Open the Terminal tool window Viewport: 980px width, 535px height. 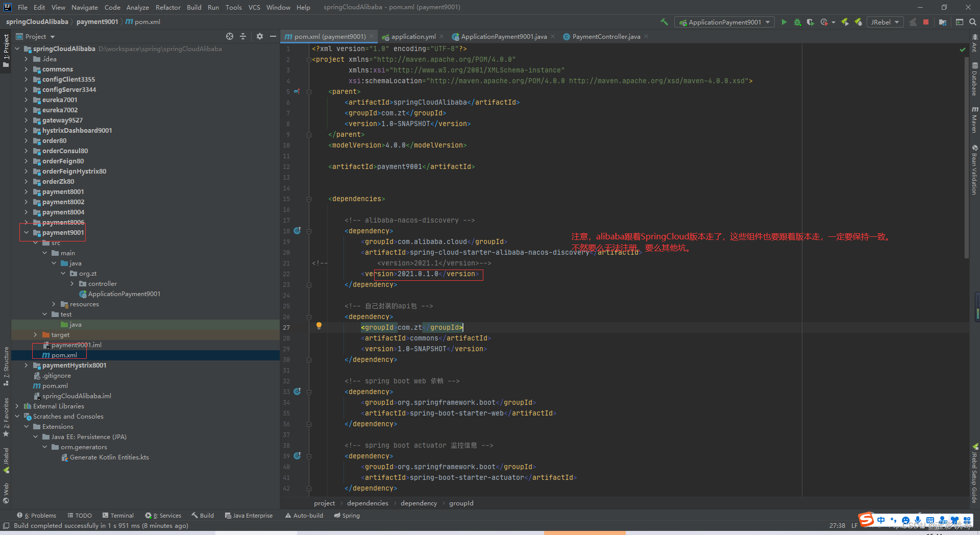[118, 516]
